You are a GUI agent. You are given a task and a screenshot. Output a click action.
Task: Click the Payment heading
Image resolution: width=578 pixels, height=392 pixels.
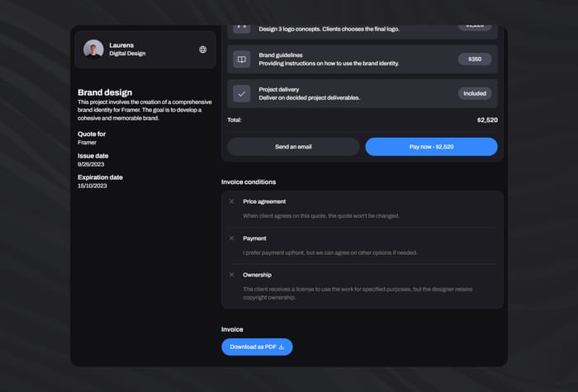[254, 239]
